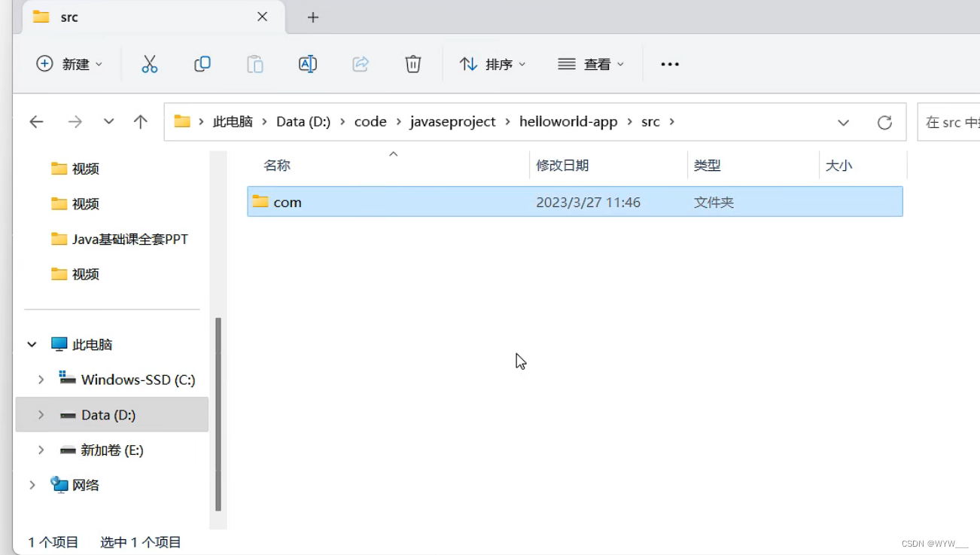Expand the chevron after src in the address bar
Image resolution: width=980 pixels, height=555 pixels.
(x=671, y=121)
